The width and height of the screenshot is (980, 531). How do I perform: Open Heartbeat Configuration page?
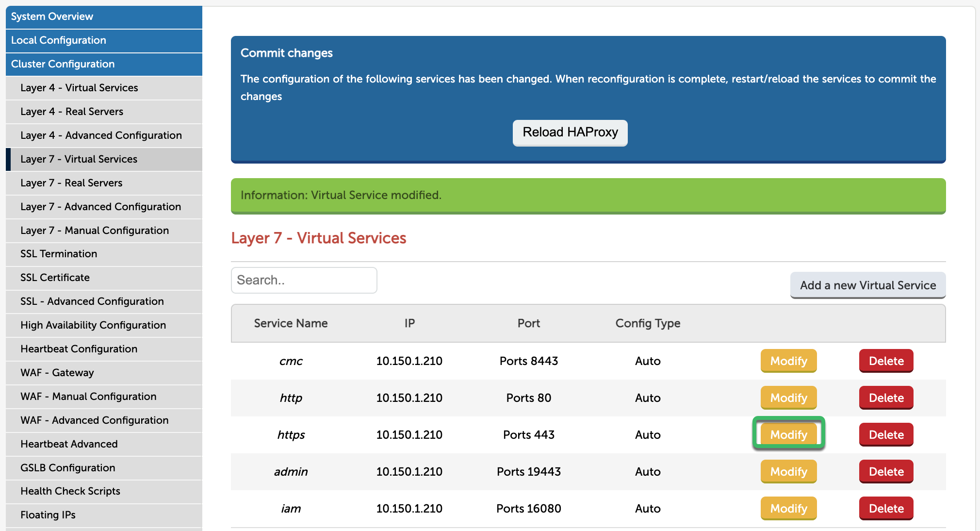point(104,349)
